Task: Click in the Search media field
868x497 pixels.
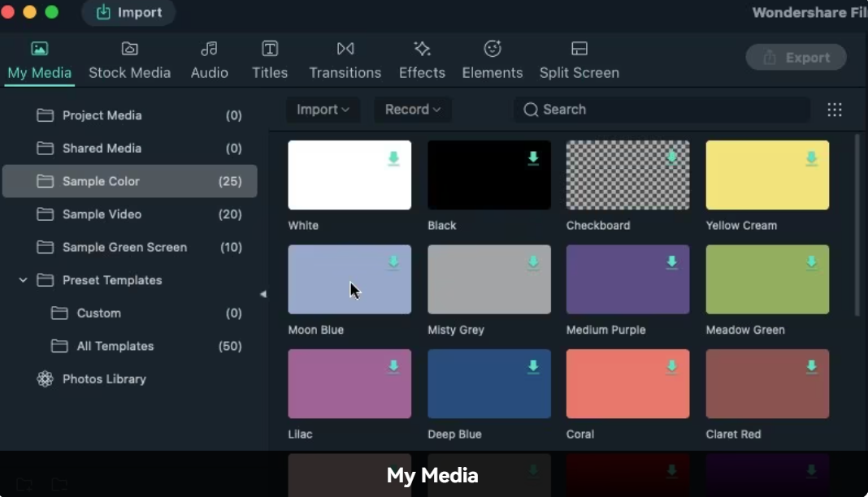Action: click(x=662, y=110)
